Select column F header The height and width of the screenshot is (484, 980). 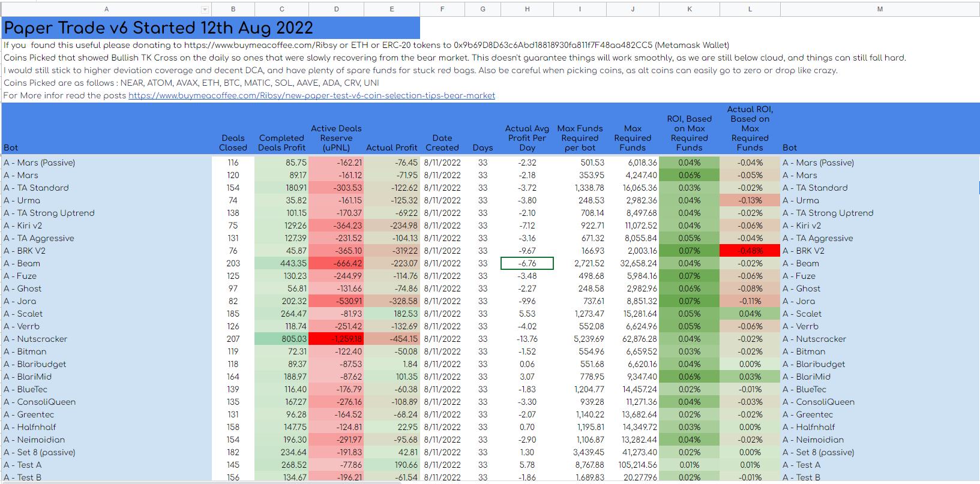coord(442,9)
